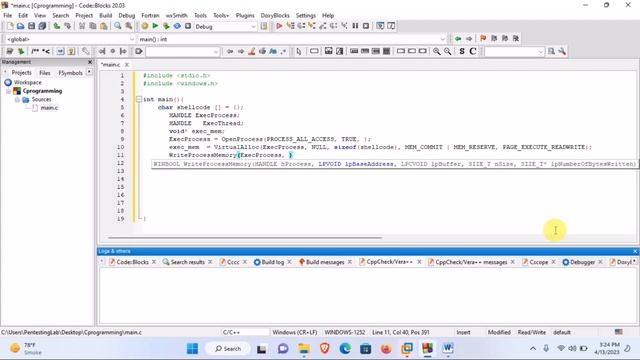Click the horizontal scrollbar of the editor
Screen dimensions: 640x360
pyautogui.click(x=245, y=237)
